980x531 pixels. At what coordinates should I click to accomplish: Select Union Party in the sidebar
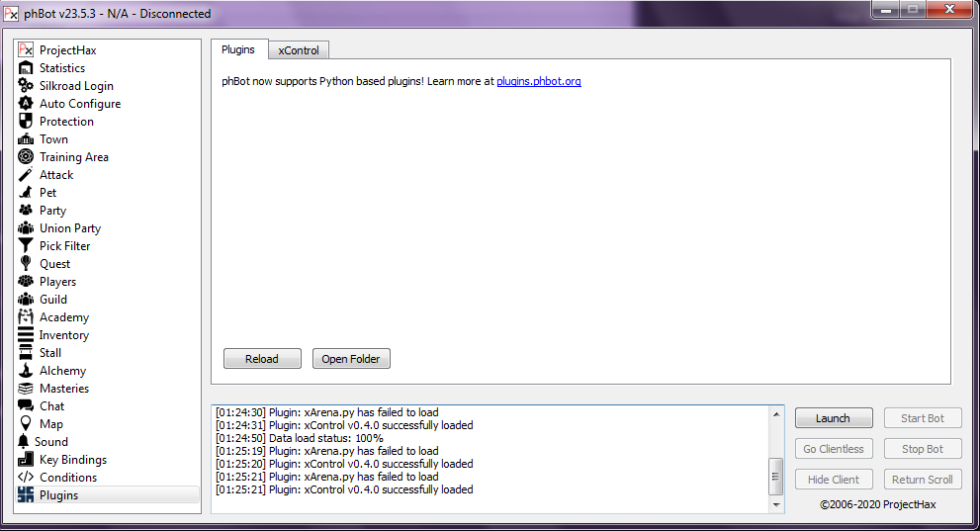click(69, 228)
